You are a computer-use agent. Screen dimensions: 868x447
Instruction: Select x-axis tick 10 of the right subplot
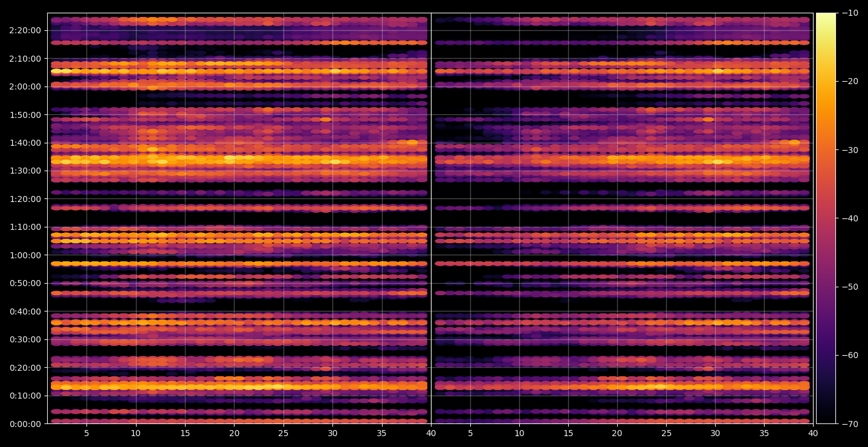click(519, 433)
